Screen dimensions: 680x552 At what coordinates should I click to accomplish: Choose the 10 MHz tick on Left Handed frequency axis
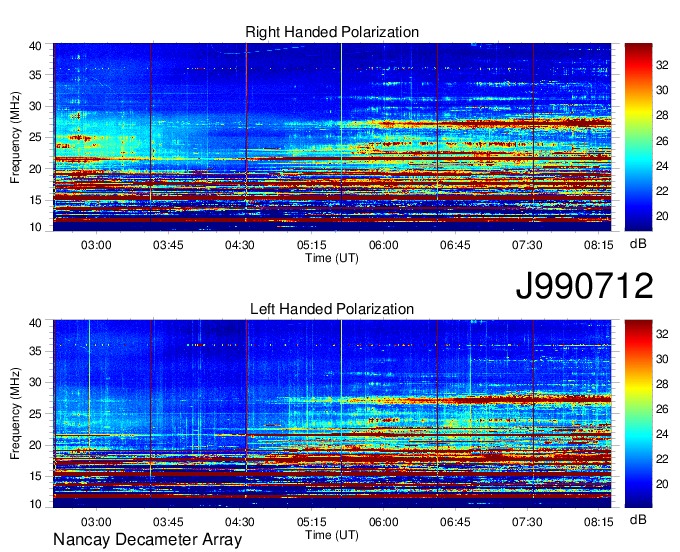coord(35,504)
